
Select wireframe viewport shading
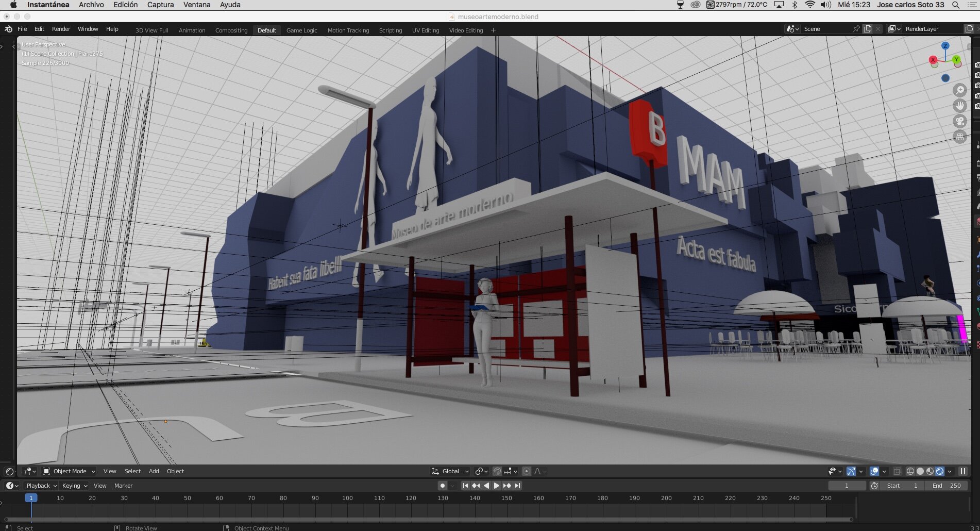point(910,471)
